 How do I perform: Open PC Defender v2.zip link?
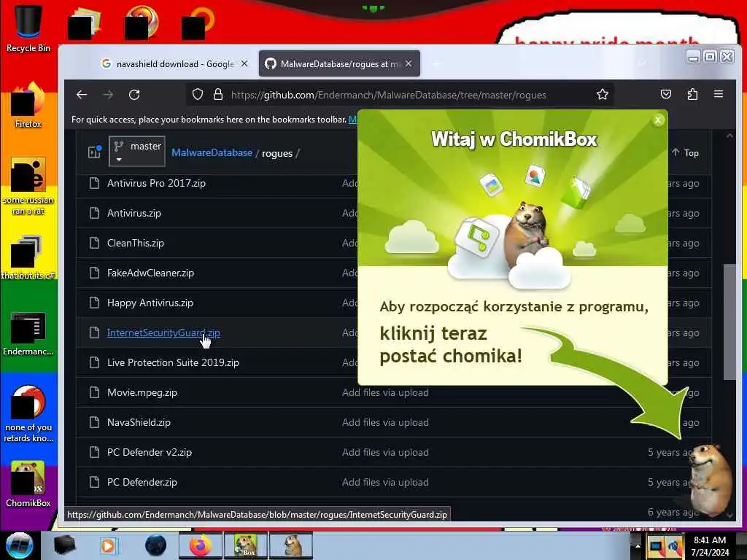click(x=150, y=452)
